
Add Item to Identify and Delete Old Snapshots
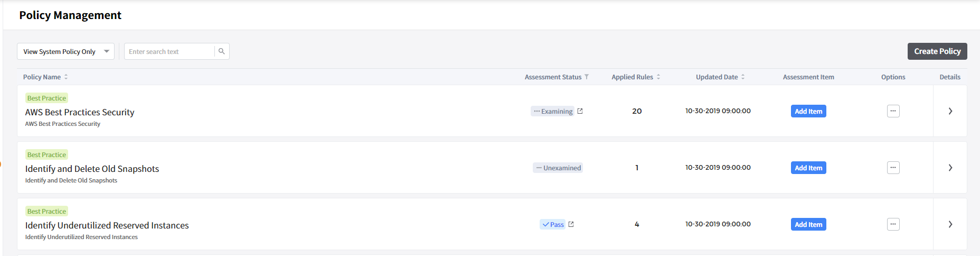[x=808, y=168]
